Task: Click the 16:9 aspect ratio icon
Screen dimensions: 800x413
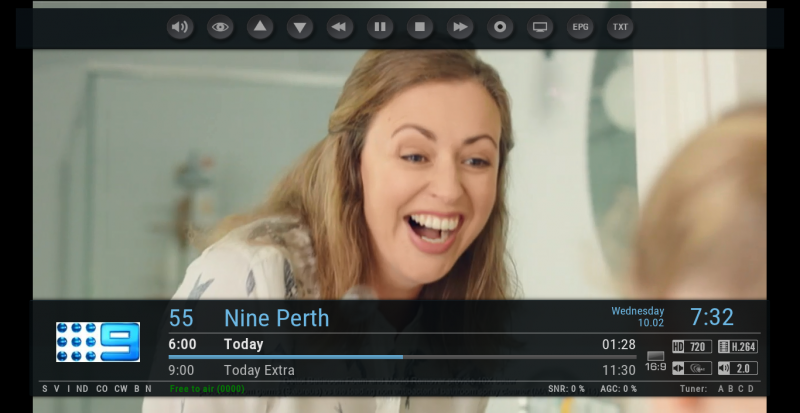Action: point(656,361)
